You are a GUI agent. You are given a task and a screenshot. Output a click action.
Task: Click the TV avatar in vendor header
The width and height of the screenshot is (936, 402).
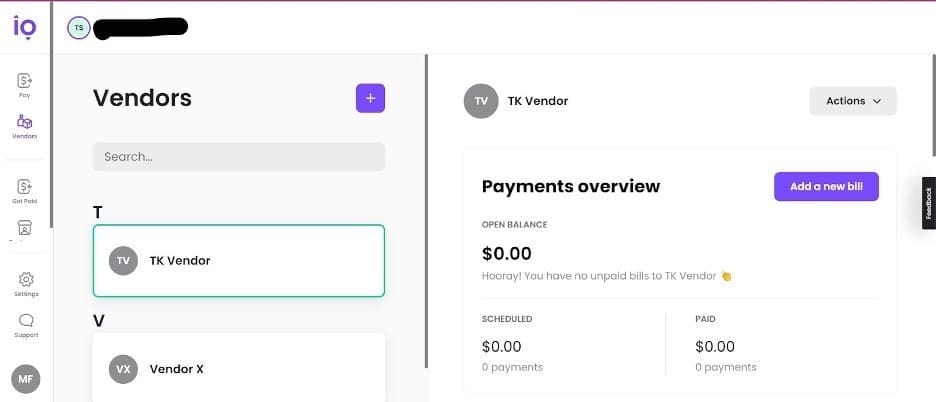(x=481, y=101)
